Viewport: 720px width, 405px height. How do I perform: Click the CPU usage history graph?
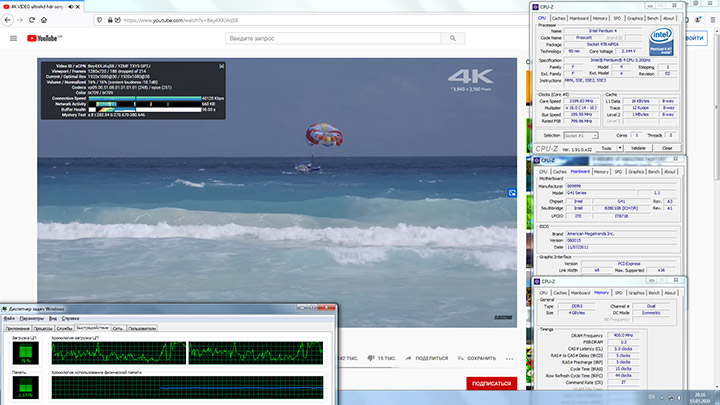(187, 353)
